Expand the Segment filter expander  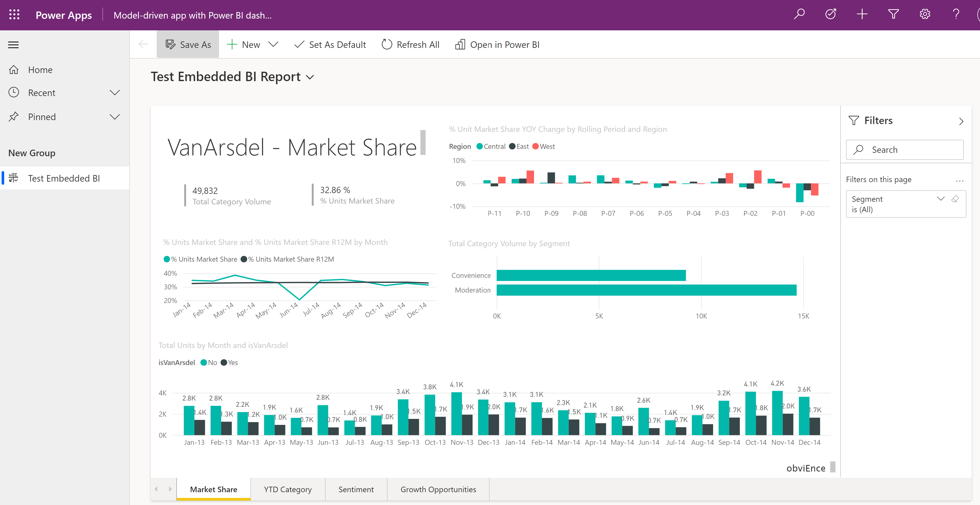point(940,198)
